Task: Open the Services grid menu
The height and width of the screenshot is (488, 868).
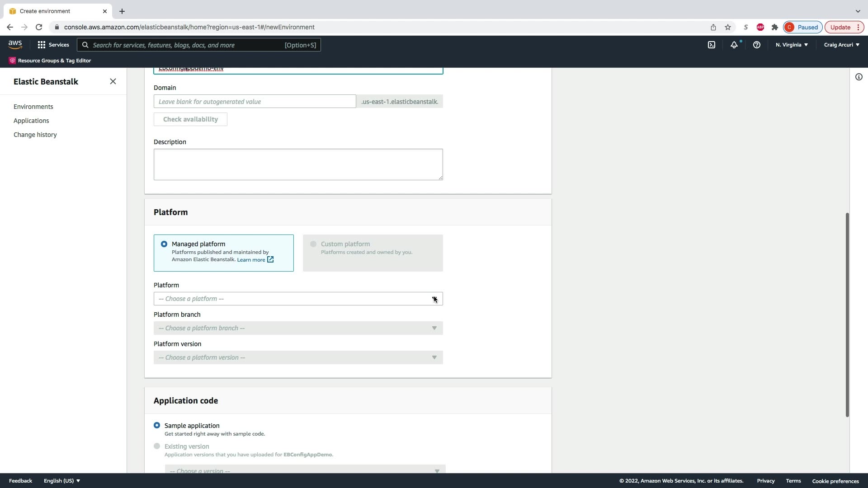Action: pyautogui.click(x=53, y=45)
